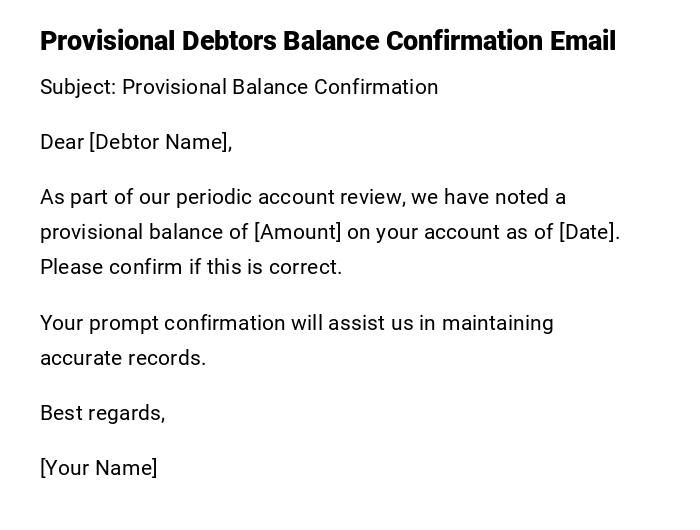Click "Confirmation" in the subject line
This screenshot has height=530, width=700.
click(x=376, y=87)
